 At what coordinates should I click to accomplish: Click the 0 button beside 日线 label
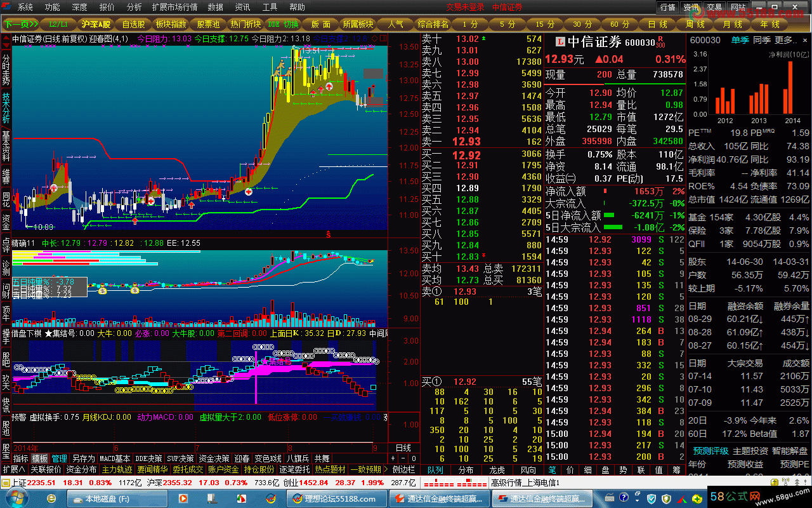(x=413, y=458)
